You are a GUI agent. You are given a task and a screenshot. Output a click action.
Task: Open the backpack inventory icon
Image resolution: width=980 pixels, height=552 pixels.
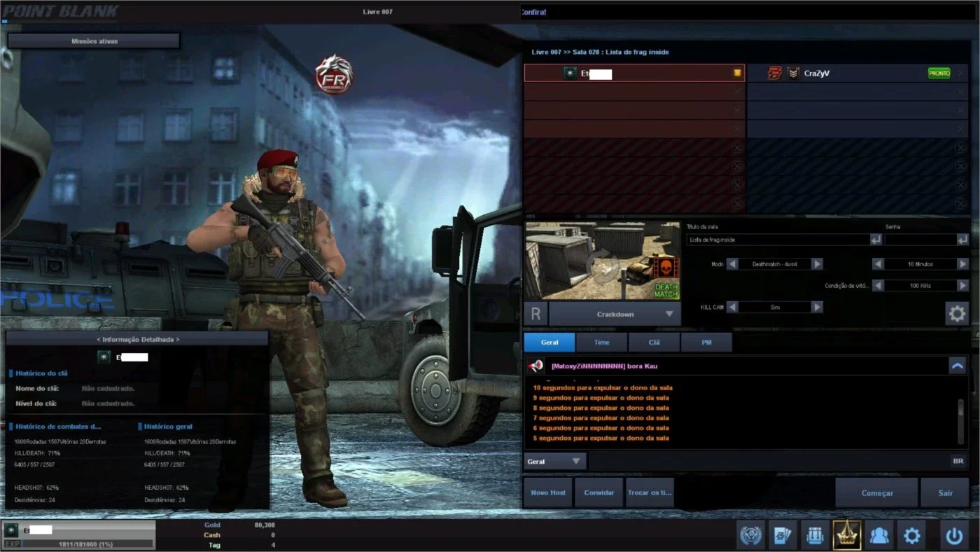[814, 536]
